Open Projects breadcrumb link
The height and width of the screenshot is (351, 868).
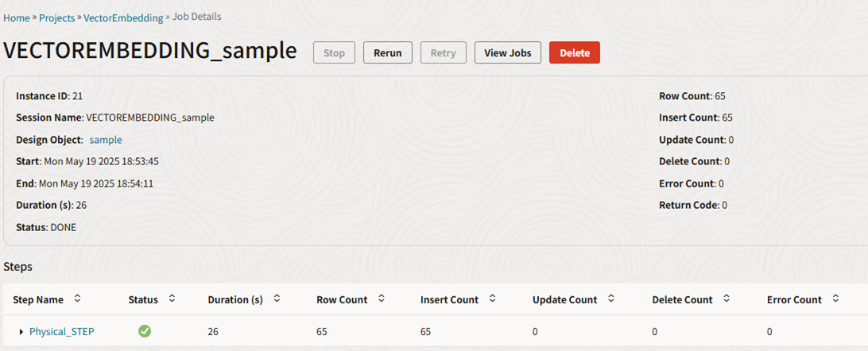[57, 17]
